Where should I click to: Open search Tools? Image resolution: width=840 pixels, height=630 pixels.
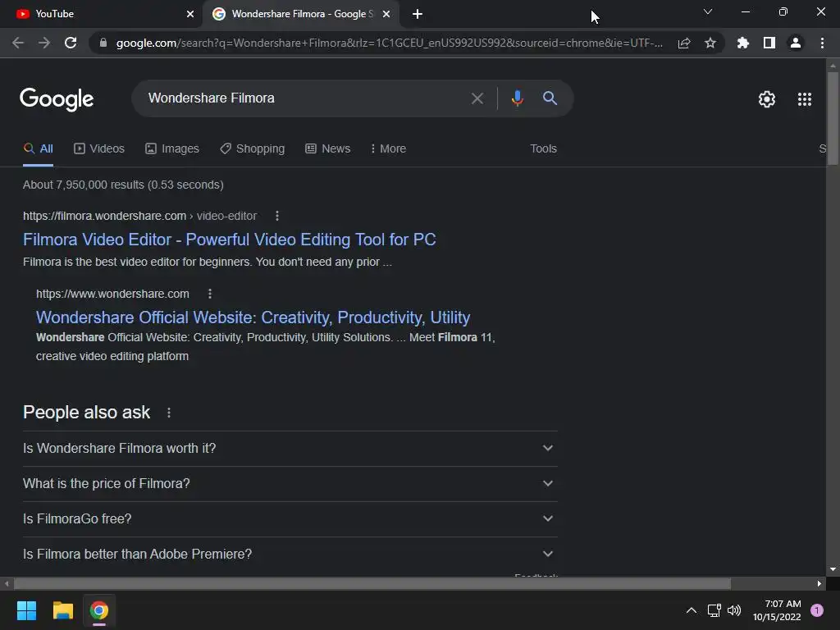coord(543,149)
